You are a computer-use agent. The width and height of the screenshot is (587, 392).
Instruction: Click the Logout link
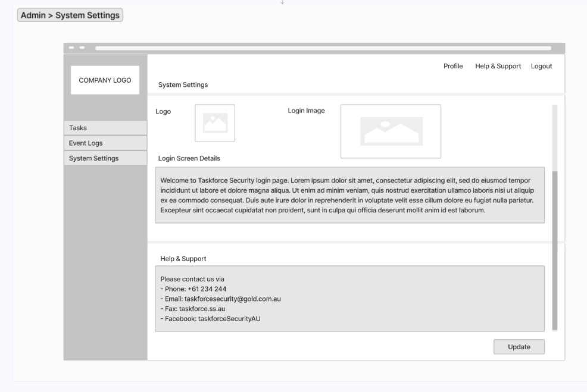(x=541, y=66)
